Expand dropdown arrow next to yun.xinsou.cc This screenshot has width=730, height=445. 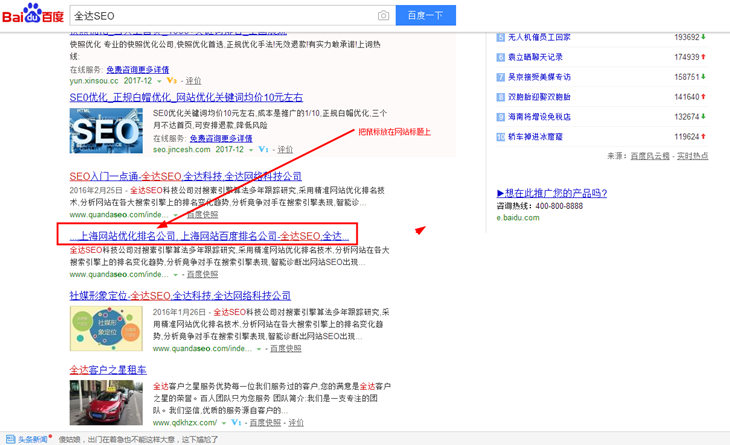159,81
